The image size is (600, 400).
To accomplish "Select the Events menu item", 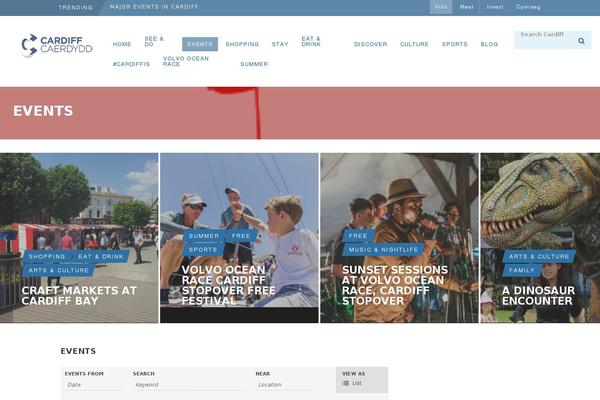I will pos(200,44).
